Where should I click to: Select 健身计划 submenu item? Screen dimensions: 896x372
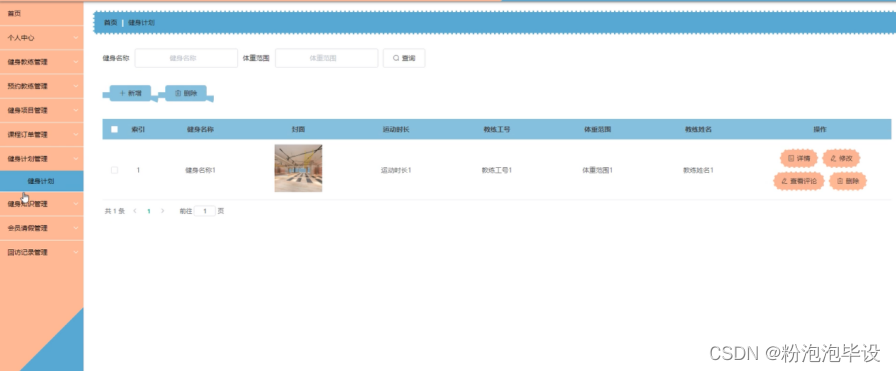pyautogui.click(x=42, y=181)
